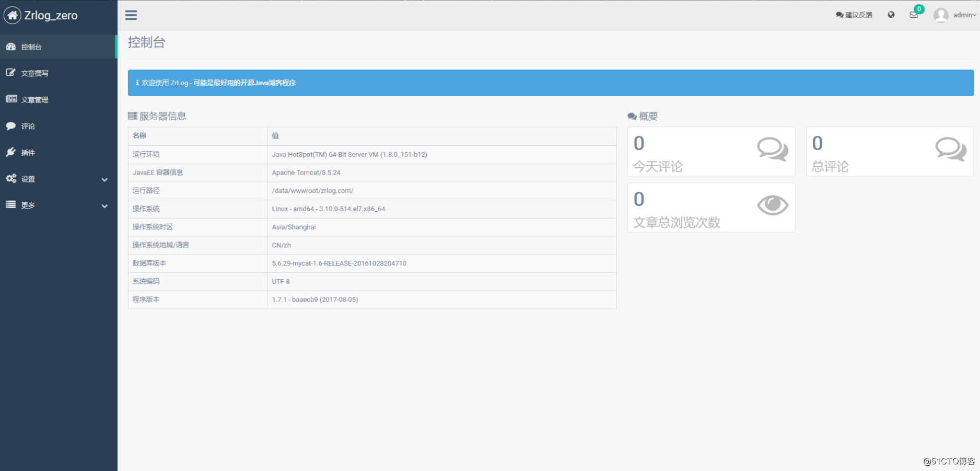The image size is (980, 471).
Task: Click the 操作系统时区 row label
Action: point(153,227)
